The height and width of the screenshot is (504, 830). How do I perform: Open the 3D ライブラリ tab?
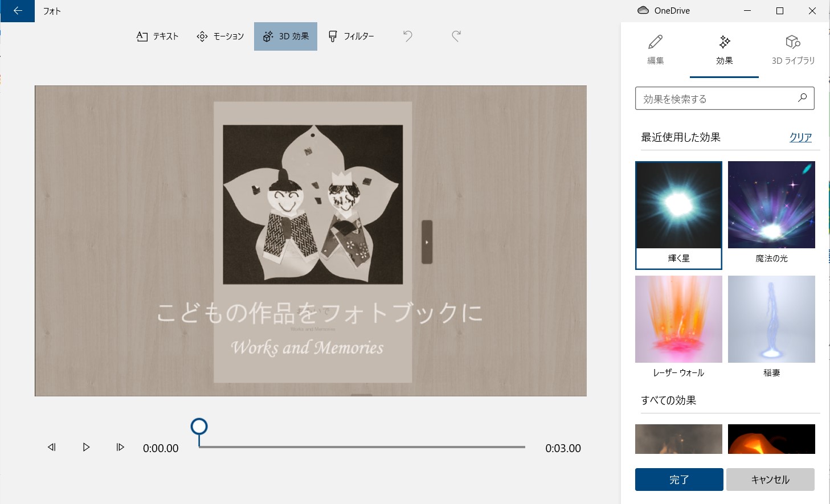(x=793, y=50)
